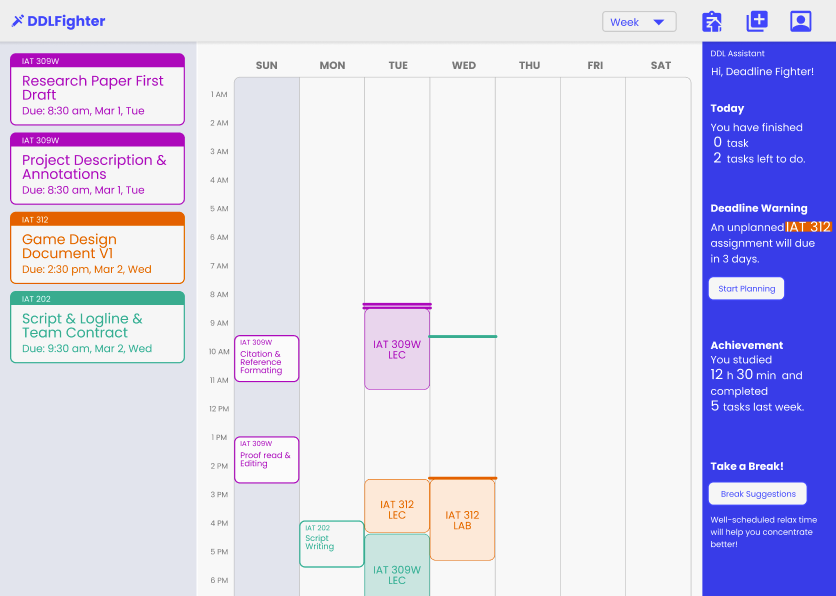This screenshot has width=836, height=596.
Task: Open the Game Design Document V1 card
Action: click(x=98, y=248)
